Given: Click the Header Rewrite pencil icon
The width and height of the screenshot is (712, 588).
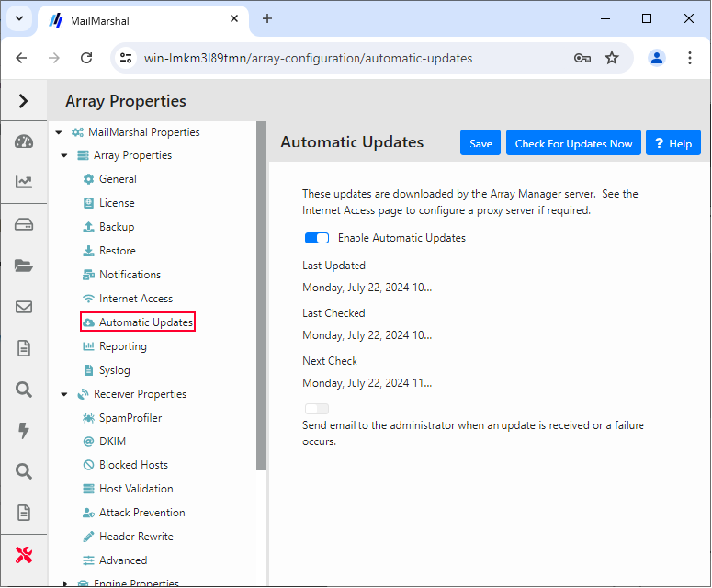Looking at the screenshot, I should pyautogui.click(x=88, y=537).
